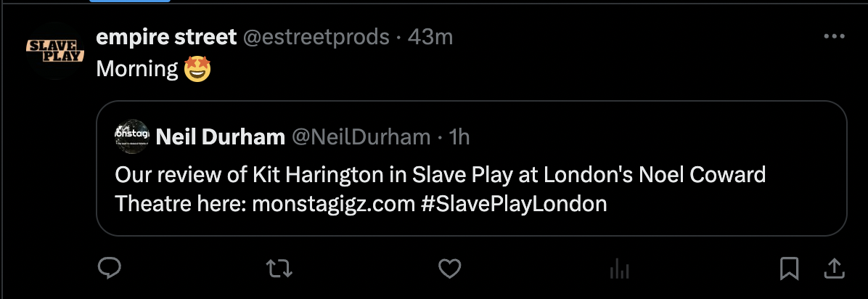
Task: Like the Morning tweet
Action: click(450, 269)
